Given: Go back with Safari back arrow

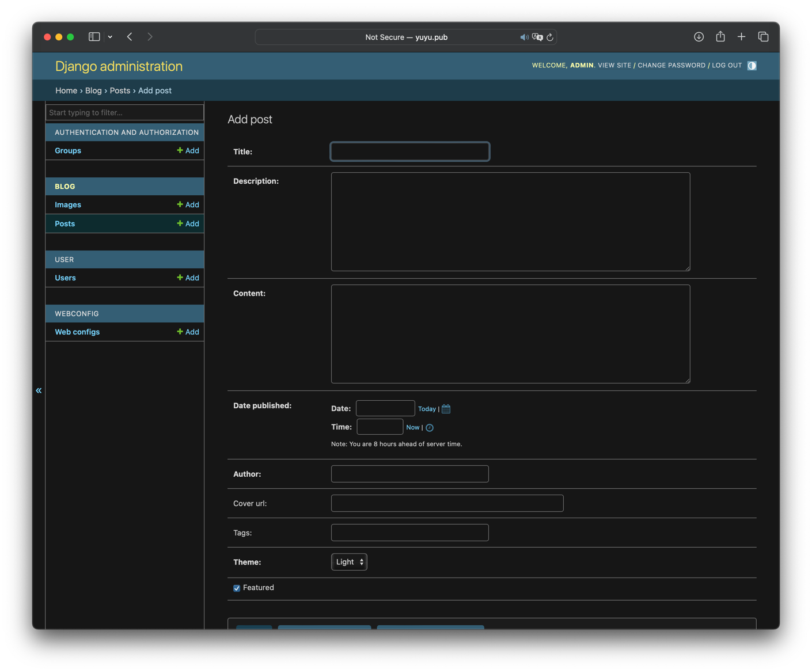Looking at the screenshot, I should [130, 37].
